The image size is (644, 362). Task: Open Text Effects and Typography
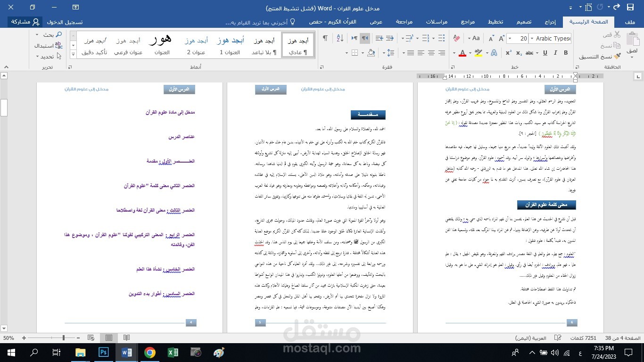coord(494,52)
